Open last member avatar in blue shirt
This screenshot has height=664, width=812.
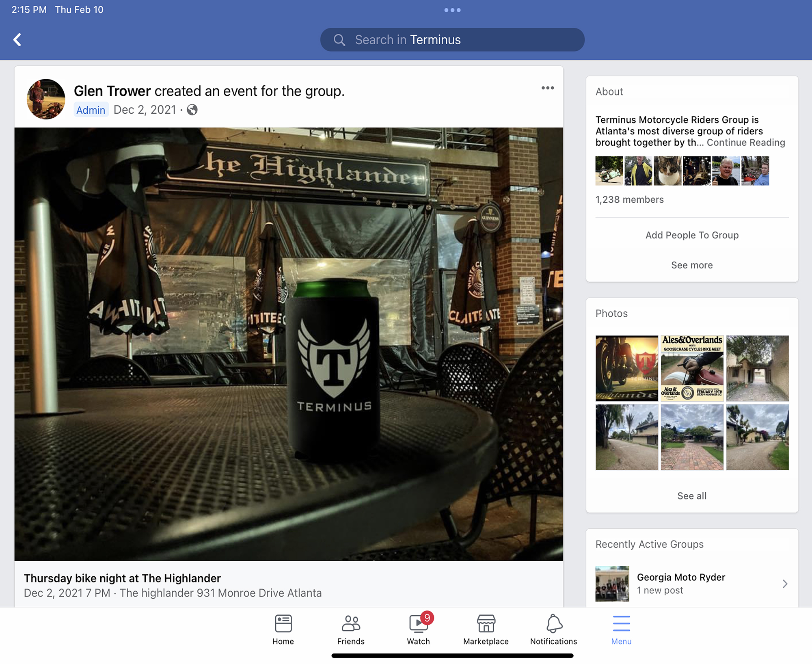pyautogui.click(x=755, y=171)
